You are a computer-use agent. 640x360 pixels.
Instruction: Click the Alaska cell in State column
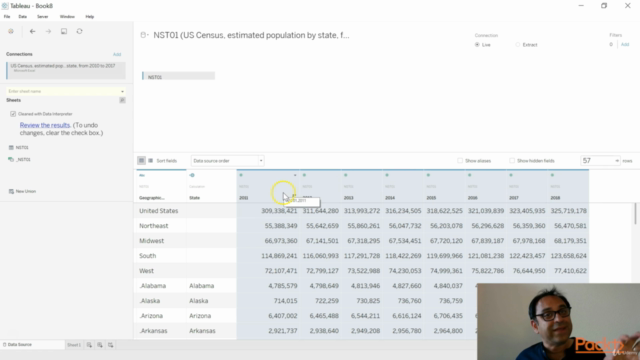(199, 301)
